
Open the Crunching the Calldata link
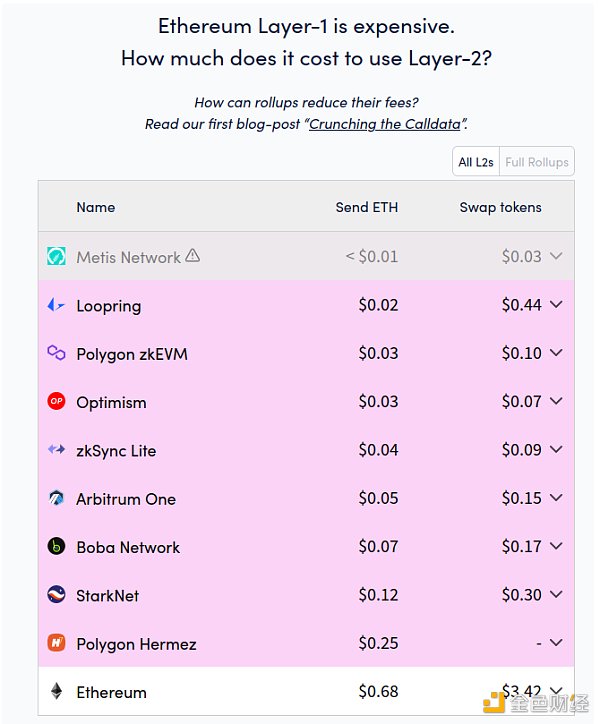click(x=386, y=124)
